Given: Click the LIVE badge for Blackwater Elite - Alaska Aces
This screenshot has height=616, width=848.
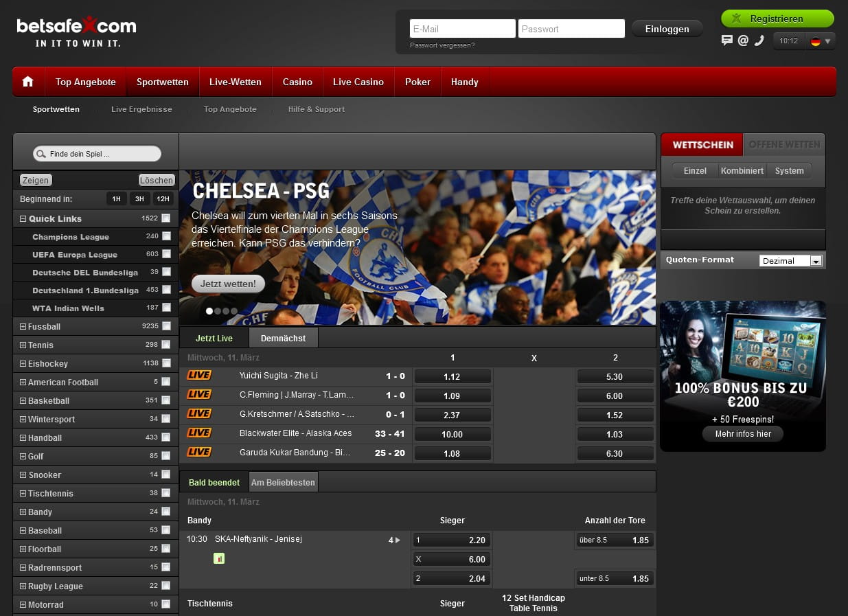Looking at the screenshot, I should coord(199,433).
